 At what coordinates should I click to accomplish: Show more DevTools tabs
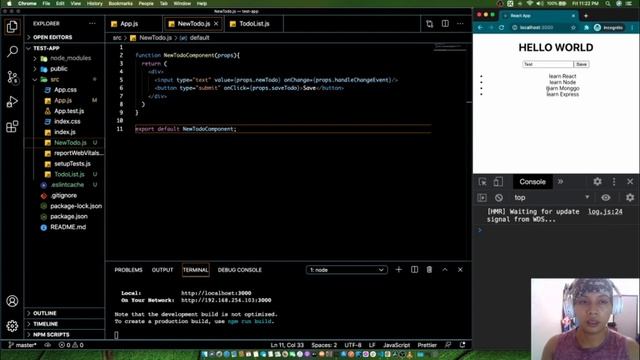coord(560,182)
